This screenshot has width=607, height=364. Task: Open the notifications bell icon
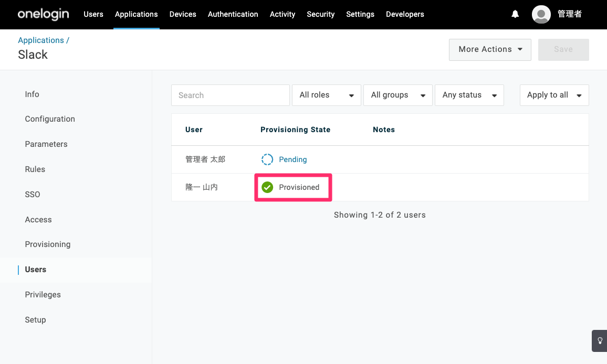[x=515, y=14]
